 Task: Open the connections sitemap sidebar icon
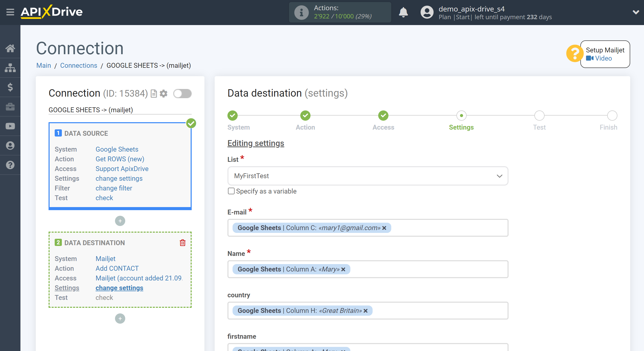10,68
